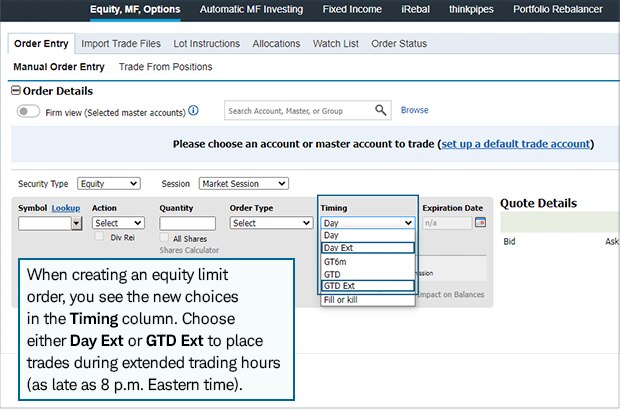Open the Fixed Income menu
The image size is (620, 410).
[x=352, y=10]
